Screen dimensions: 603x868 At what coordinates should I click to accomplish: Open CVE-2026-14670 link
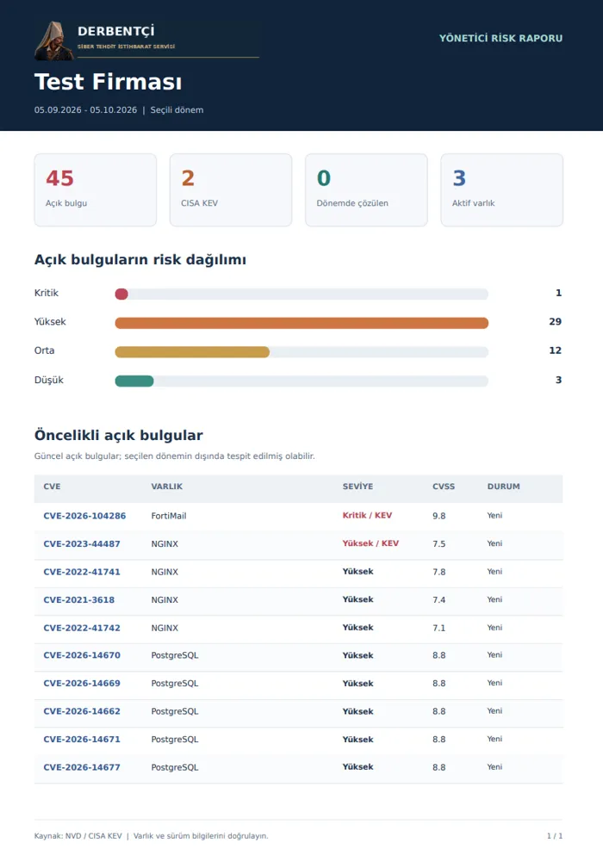pos(82,654)
